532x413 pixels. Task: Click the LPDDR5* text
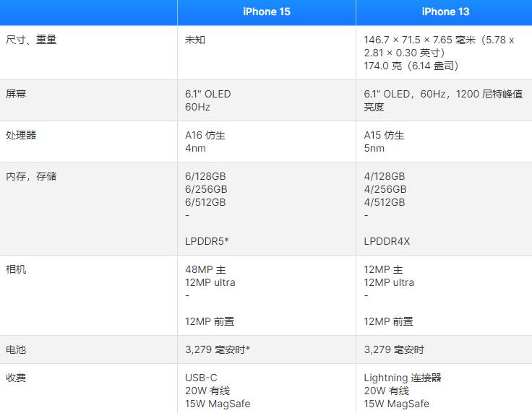tap(207, 241)
